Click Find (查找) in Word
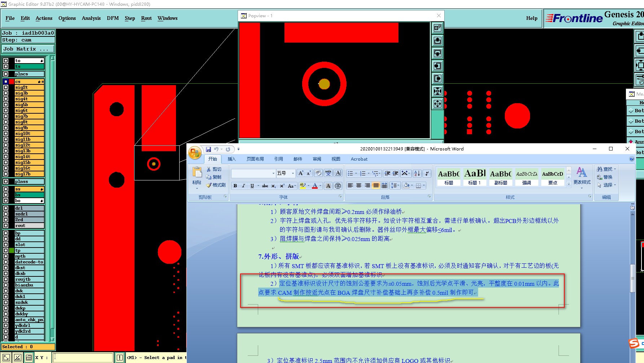The image size is (644, 363). [x=606, y=169]
